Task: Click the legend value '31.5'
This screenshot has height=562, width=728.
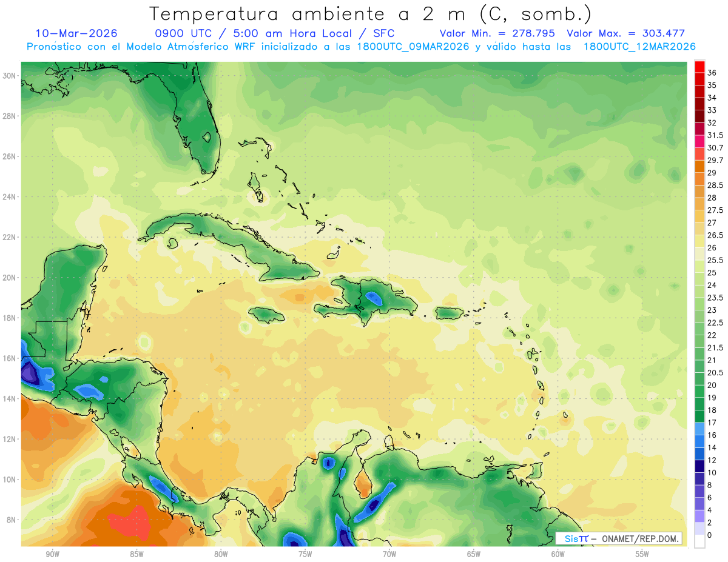Action: pyautogui.click(x=715, y=135)
